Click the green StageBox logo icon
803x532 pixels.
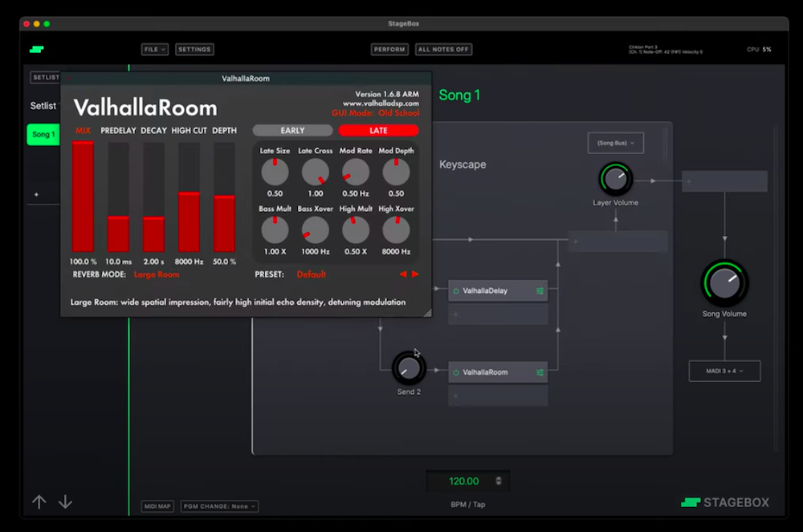(36, 49)
